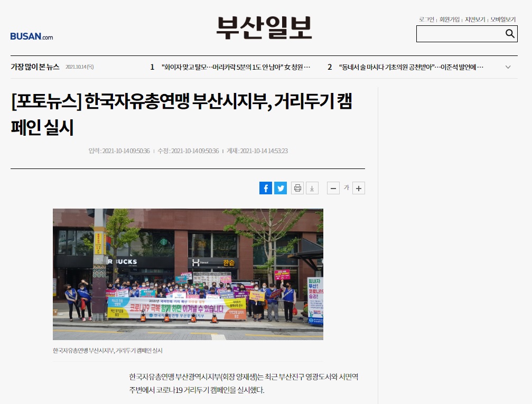Screen dimensions: 532x404
Task: Open the 로그인 link
Action: (426, 20)
